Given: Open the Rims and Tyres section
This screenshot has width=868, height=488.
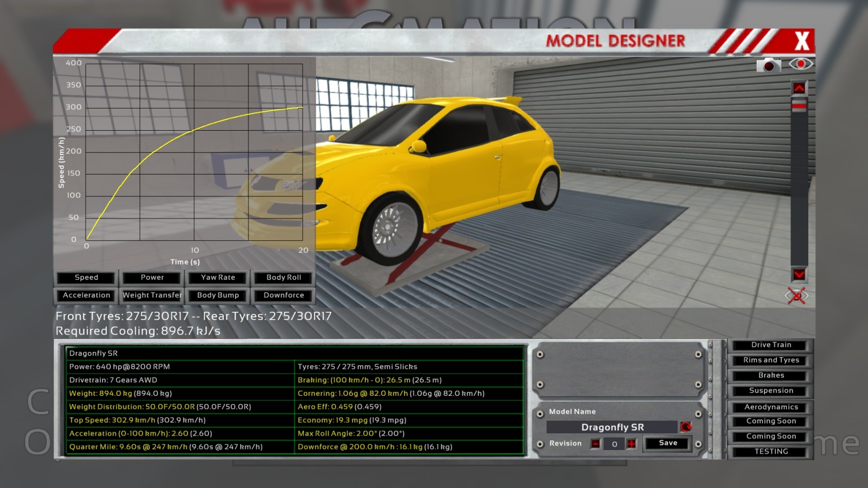Looking at the screenshot, I should 771,360.
